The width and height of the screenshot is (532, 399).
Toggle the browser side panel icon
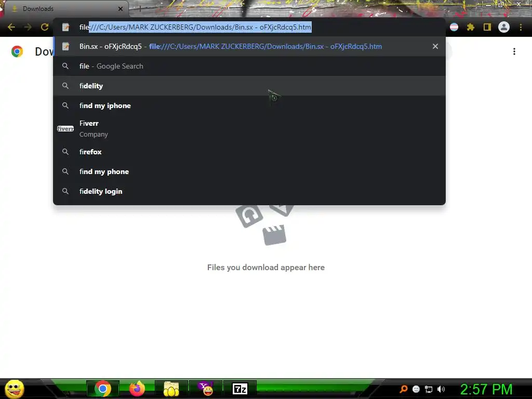(x=487, y=27)
